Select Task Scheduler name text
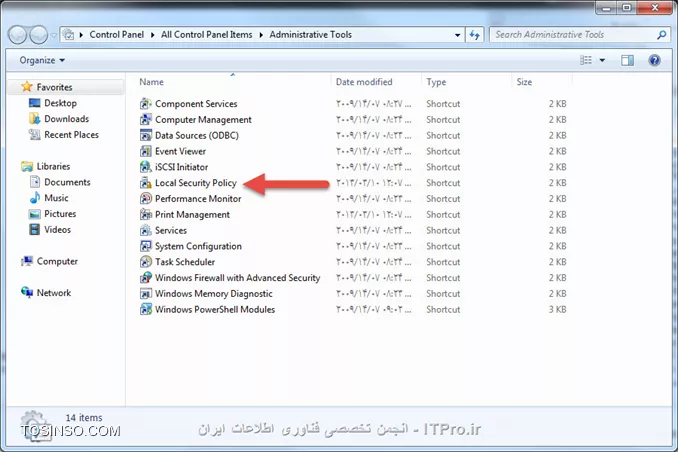 [185, 262]
